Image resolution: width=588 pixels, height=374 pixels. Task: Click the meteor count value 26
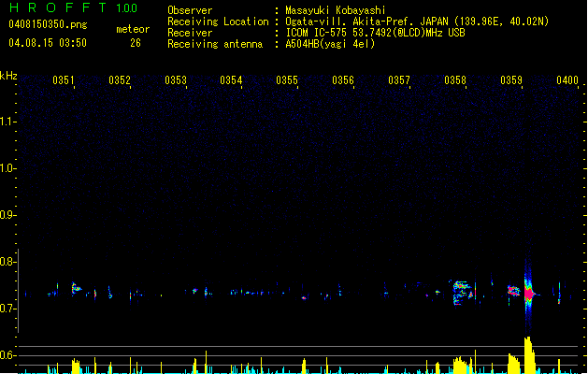136,43
